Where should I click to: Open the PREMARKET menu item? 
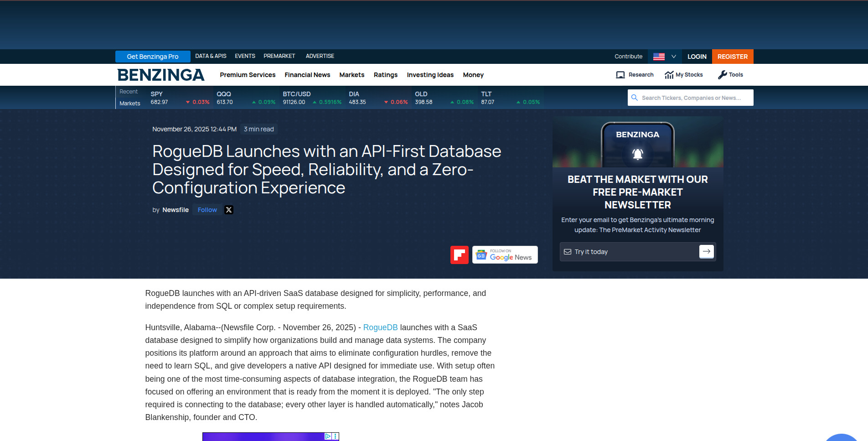pyautogui.click(x=279, y=56)
